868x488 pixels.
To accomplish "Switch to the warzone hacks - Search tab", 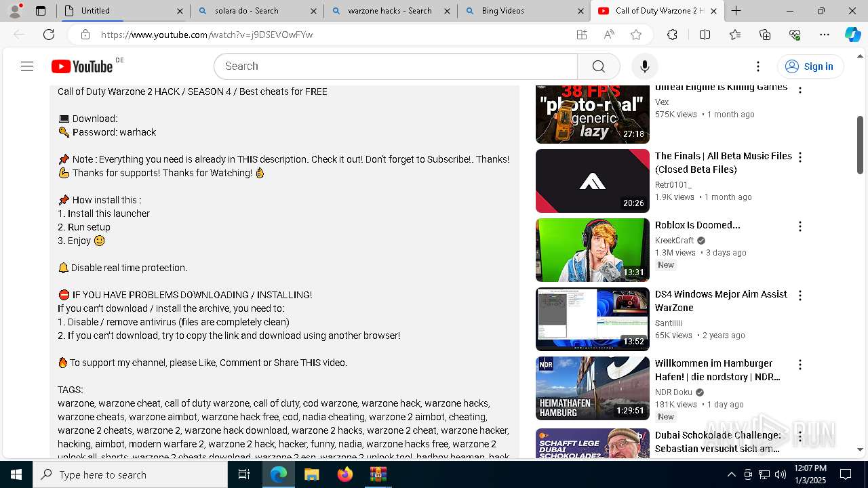I will pyautogui.click(x=391, y=11).
